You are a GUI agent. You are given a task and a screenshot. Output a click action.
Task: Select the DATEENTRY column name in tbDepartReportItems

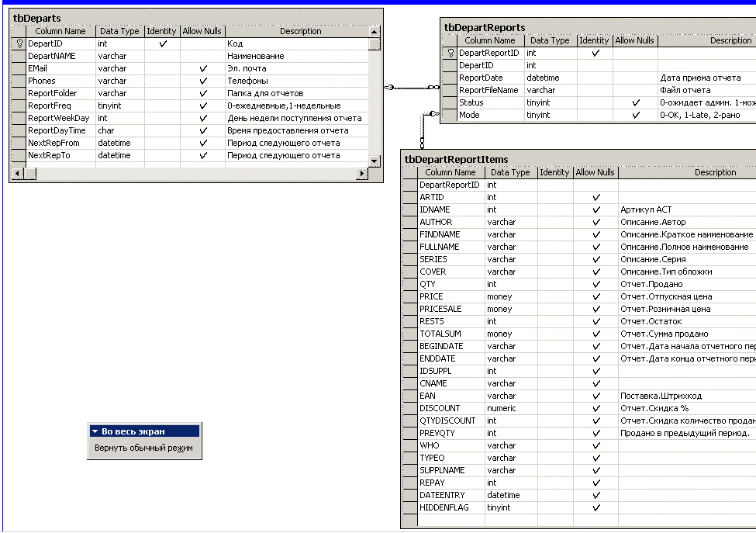pos(442,496)
